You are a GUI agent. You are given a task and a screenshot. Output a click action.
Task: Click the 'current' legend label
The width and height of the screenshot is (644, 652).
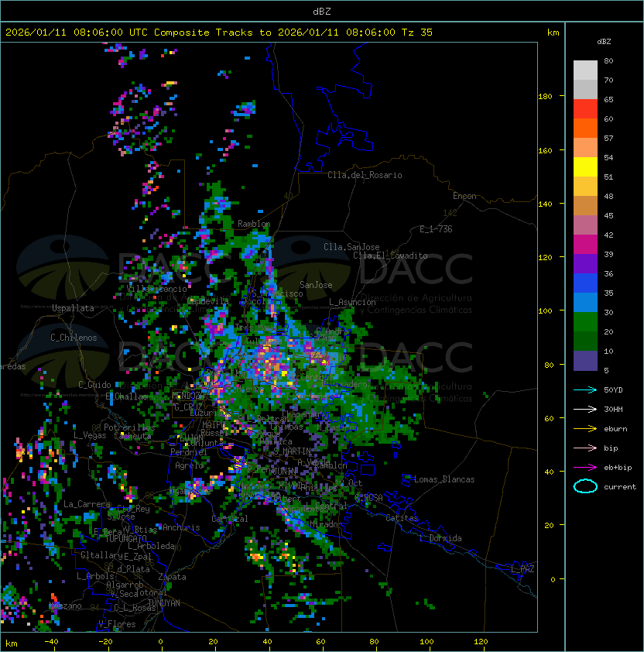620,487
